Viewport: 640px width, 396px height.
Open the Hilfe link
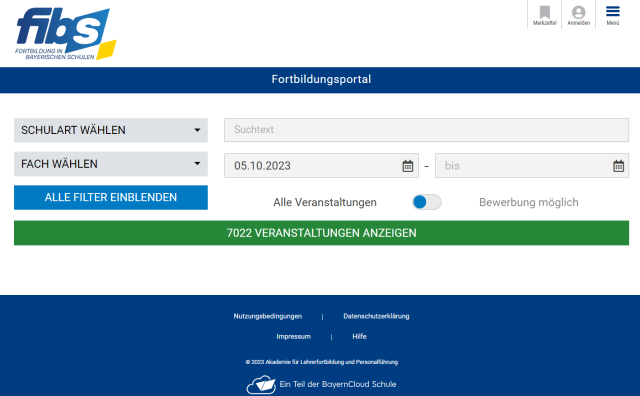click(359, 336)
